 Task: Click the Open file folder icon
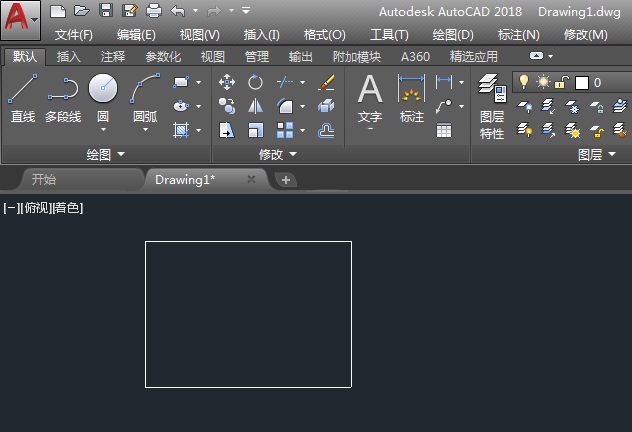(82, 10)
